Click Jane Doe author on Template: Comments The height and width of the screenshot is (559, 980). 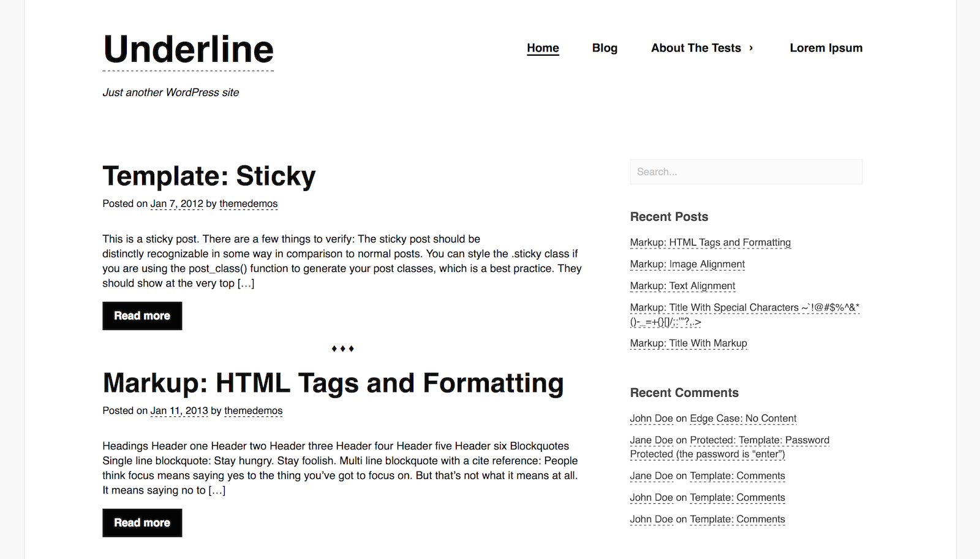pyautogui.click(x=651, y=476)
